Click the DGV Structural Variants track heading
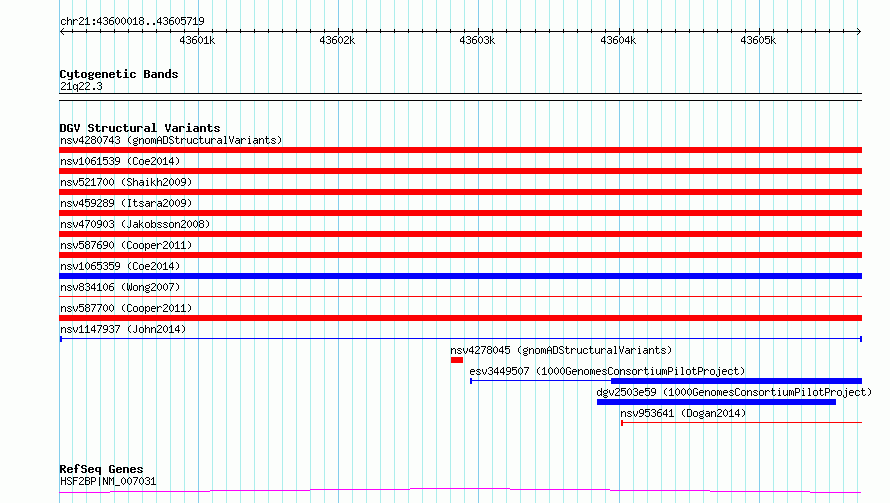 140,128
